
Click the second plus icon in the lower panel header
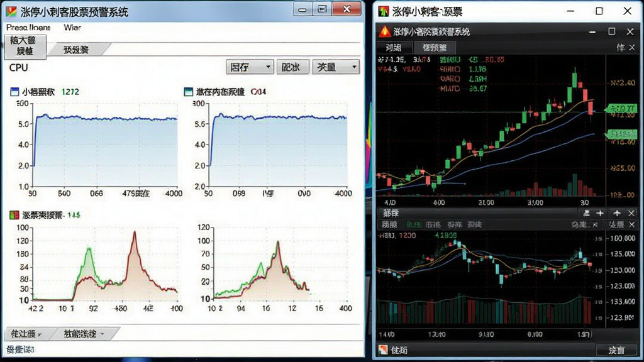617,213
